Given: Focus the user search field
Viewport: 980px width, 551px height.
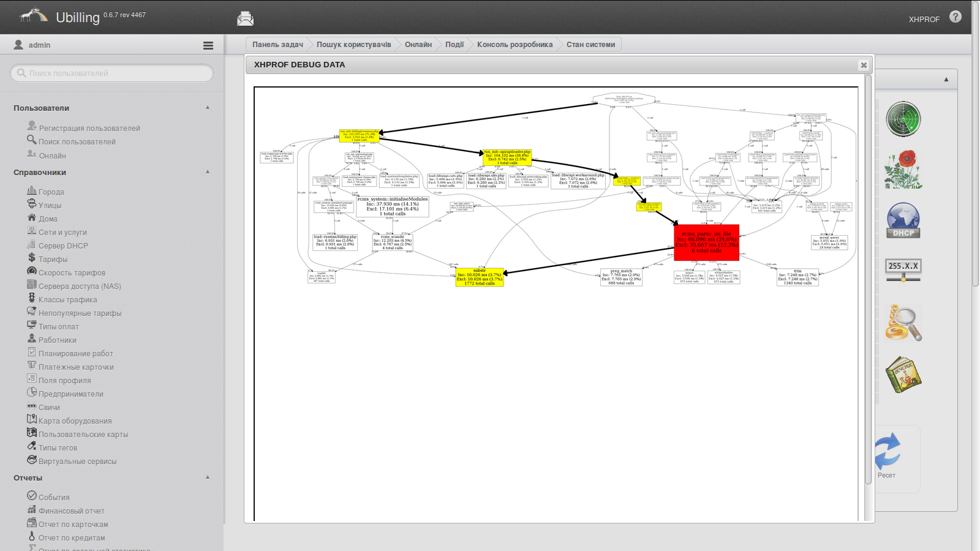Looking at the screenshot, I should click(111, 73).
